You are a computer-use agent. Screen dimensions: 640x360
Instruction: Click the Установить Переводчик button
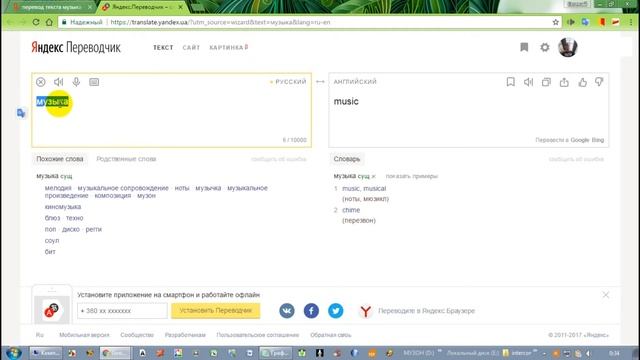[x=216, y=311]
